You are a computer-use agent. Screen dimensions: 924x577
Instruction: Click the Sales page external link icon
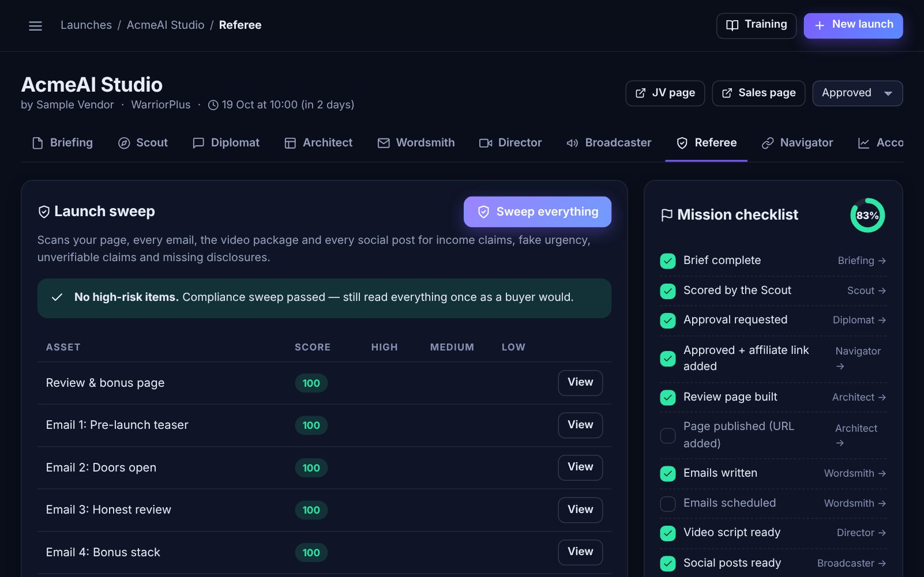click(727, 93)
